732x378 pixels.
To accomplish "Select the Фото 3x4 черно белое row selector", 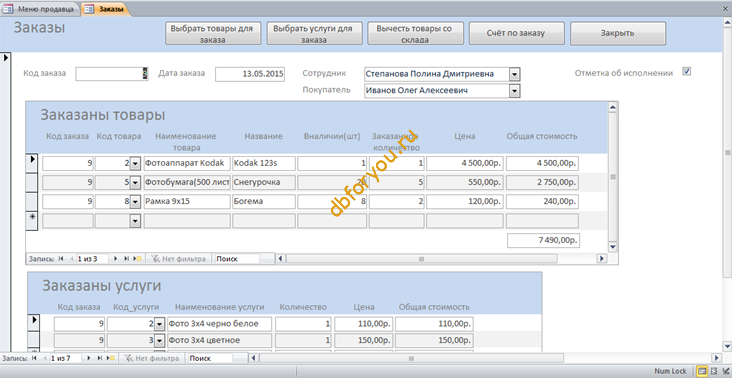I will click(x=34, y=323).
